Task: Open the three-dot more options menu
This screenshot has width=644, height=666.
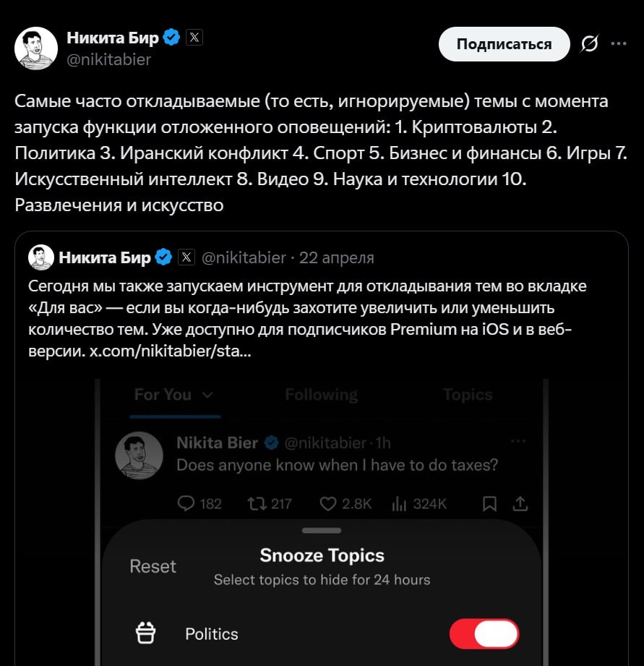Action: 619,43
